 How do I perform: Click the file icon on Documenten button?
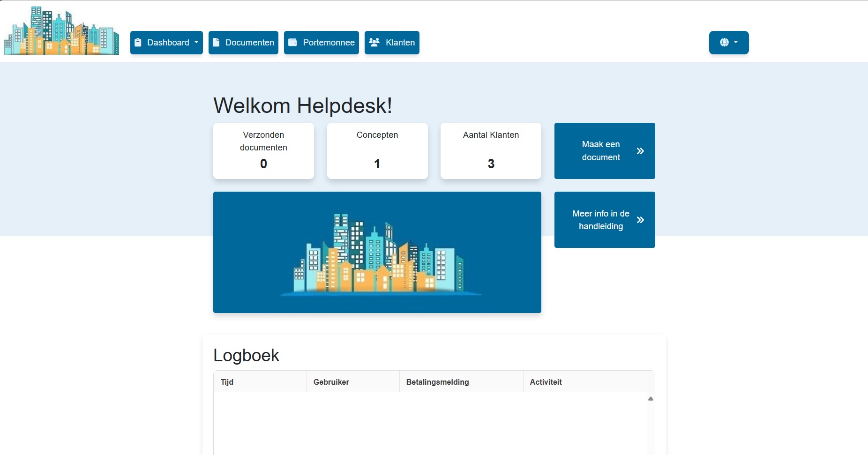(x=216, y=43)
